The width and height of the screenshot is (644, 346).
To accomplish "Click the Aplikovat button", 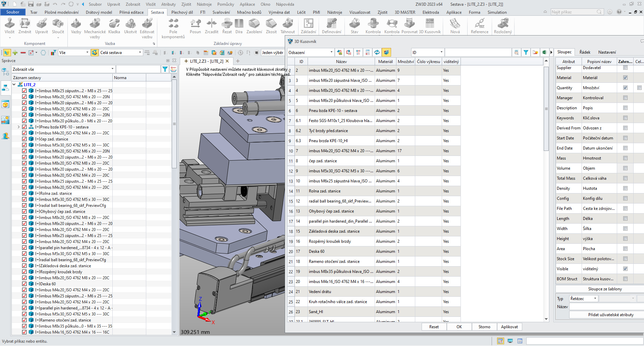I will coord(509,327).
